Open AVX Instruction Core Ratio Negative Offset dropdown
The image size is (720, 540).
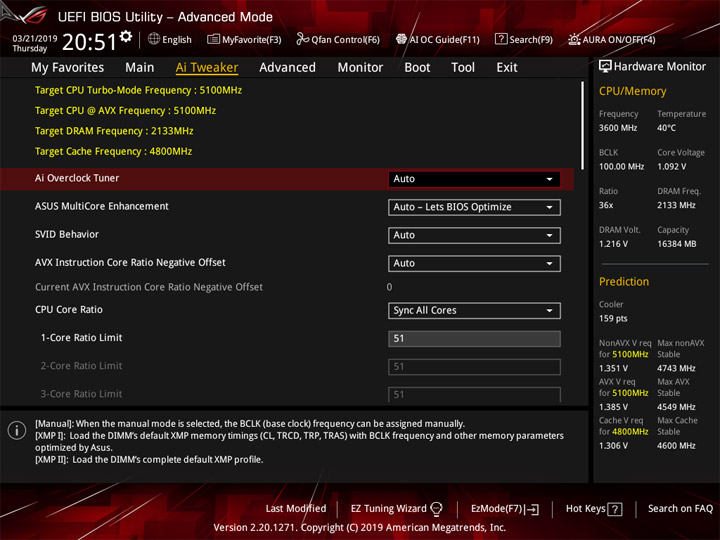tap(474, 264)
